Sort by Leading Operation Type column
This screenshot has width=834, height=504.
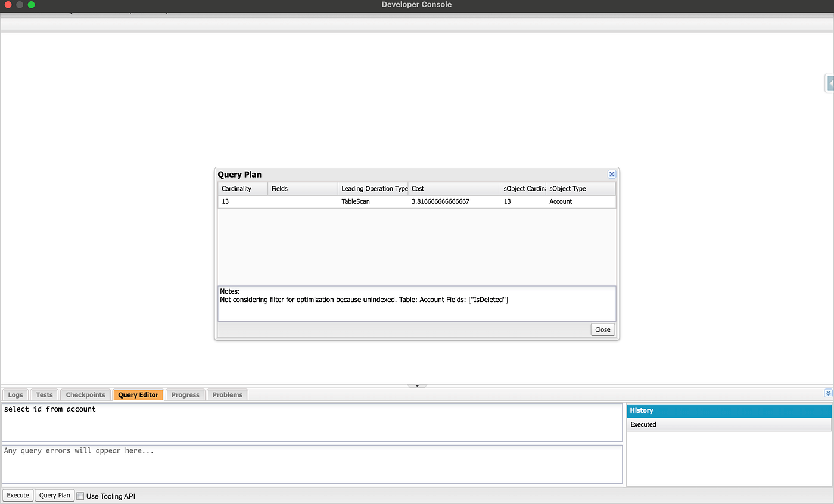[x=373, y=189]
